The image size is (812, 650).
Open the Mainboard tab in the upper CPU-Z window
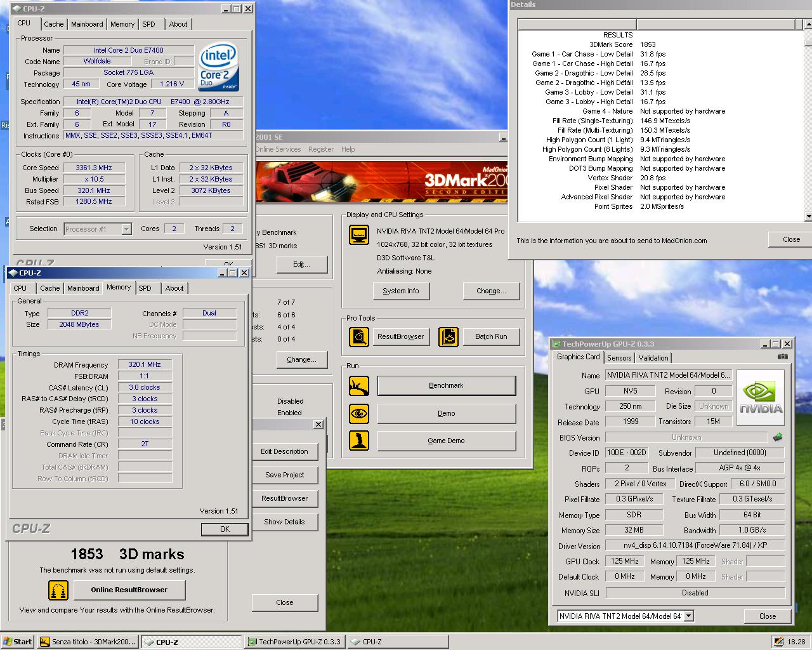pyautogui.click(x=87, y=24)
